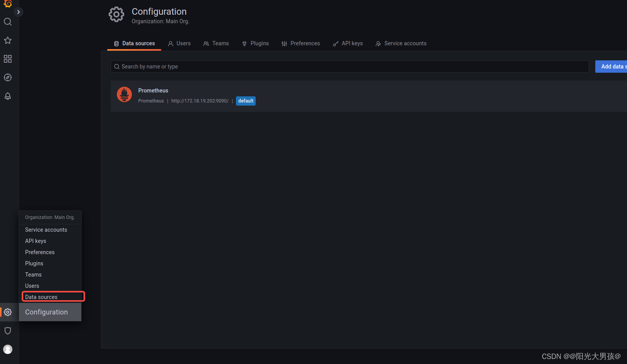The width and height of the screenshot is (627, 364).
Task: Open the Starred dashboards icon
Action: click(8, 40)
